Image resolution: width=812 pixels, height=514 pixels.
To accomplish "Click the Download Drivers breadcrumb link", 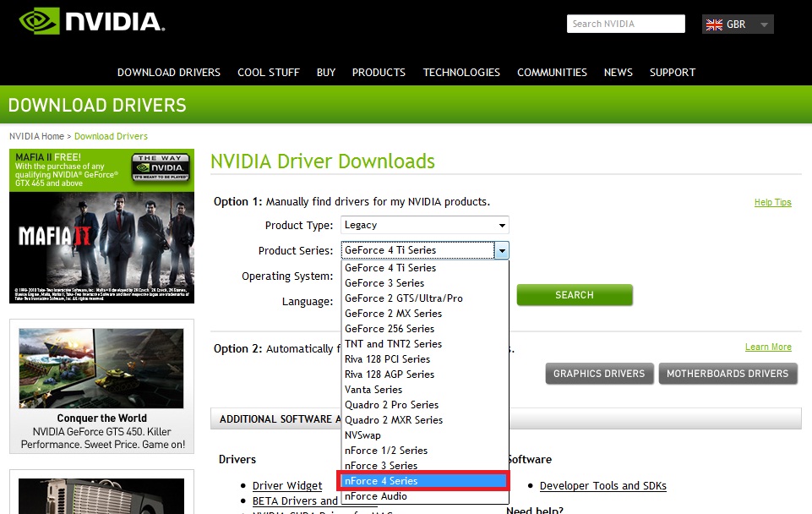I will (x=111, y=136).
